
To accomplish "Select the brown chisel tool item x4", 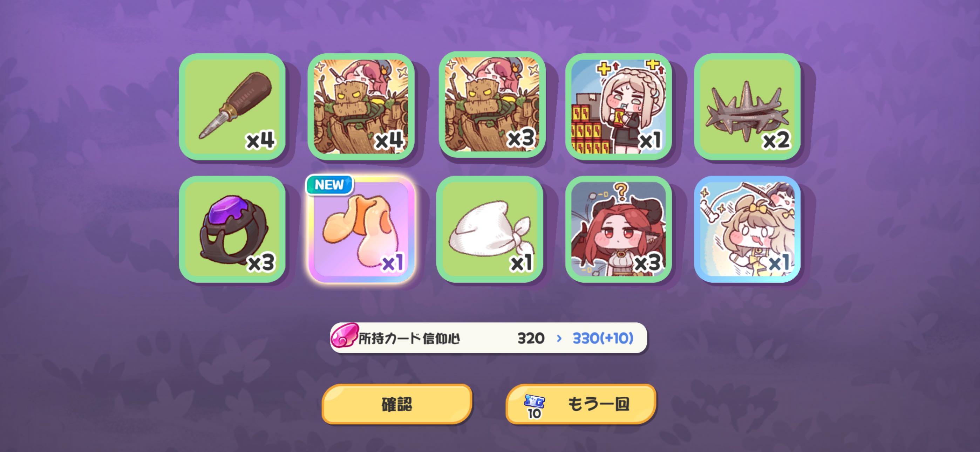I will [232, 107].
